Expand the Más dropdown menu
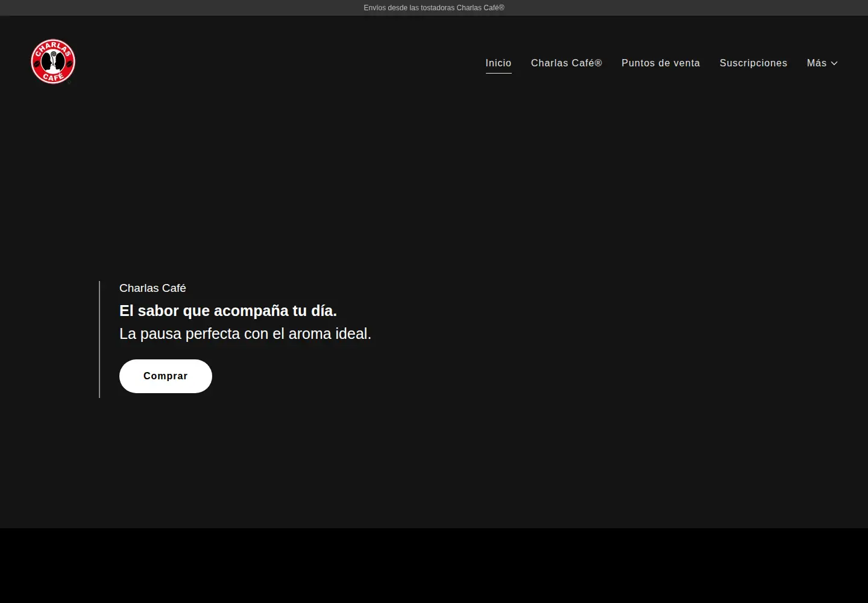The width and height of the screenshot is (868, 603). click(x=822, y=63)
